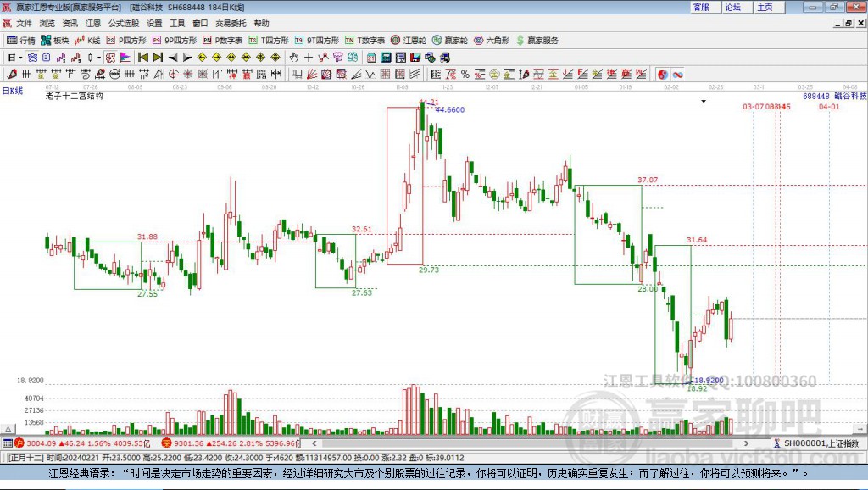Open the 9T四方形 tool

coord(317,41)
